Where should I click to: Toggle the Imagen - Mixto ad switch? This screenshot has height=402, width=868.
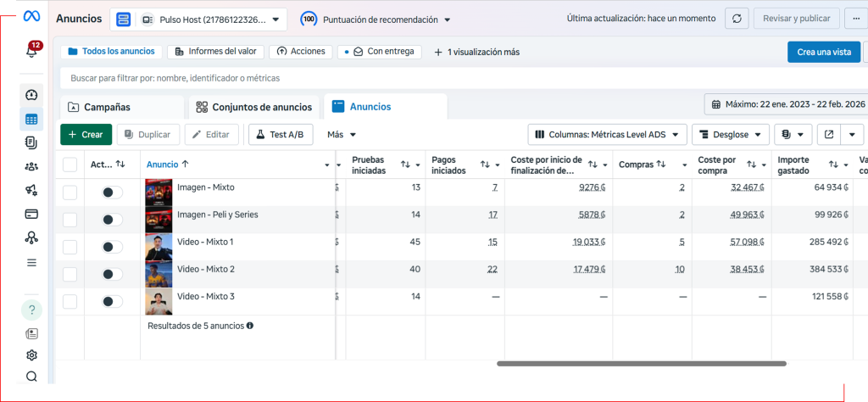coord(112,193)
